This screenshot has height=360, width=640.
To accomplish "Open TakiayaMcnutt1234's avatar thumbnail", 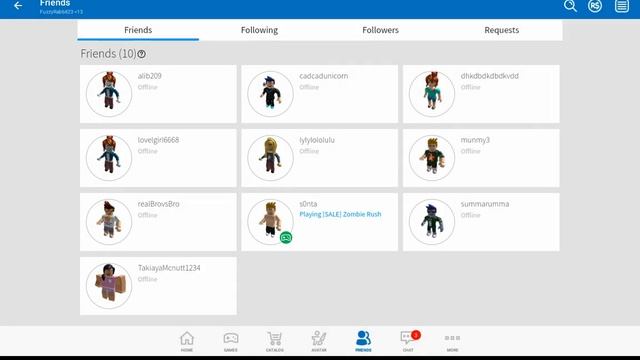I will pos(109,286).
